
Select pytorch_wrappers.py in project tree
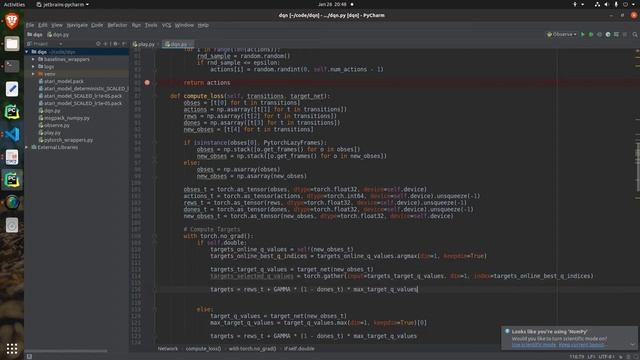click(66, 140)
